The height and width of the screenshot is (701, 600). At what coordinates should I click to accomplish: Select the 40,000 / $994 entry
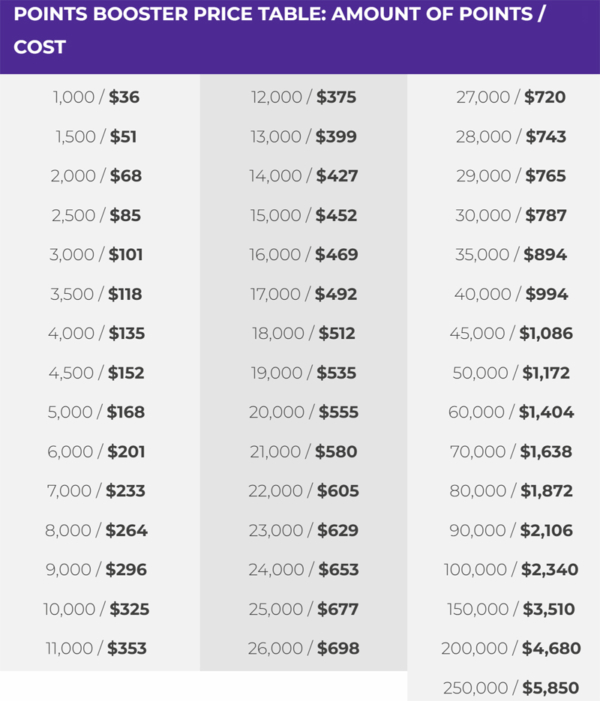click(510, 294)
